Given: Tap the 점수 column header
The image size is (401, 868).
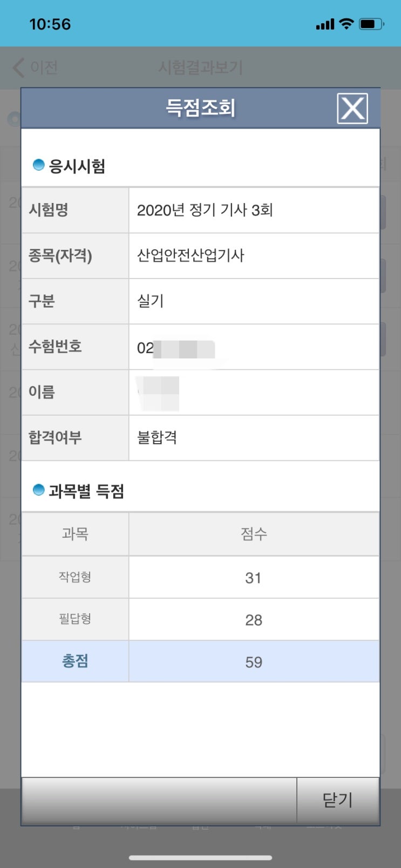Looking at the screenshot, I should pos(254,534).
